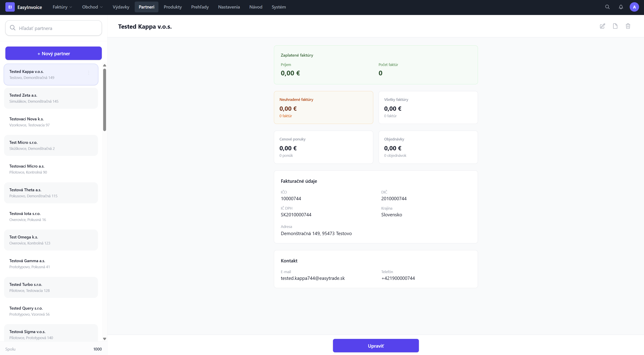644x355 pixels.
Task: Click the EasyInvoice logo icon
Action: 10,7
